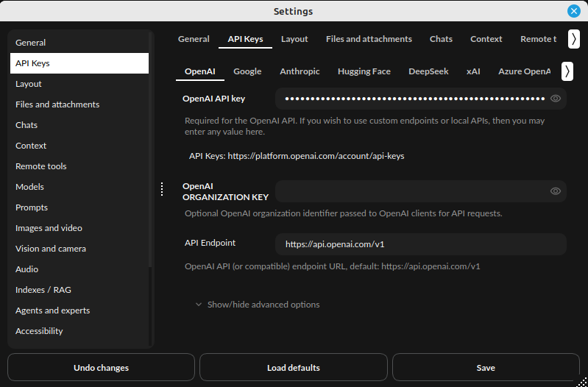Click the endpoint default URL description text
This screenshot has height=387, width=588.
tap(332, 266)
